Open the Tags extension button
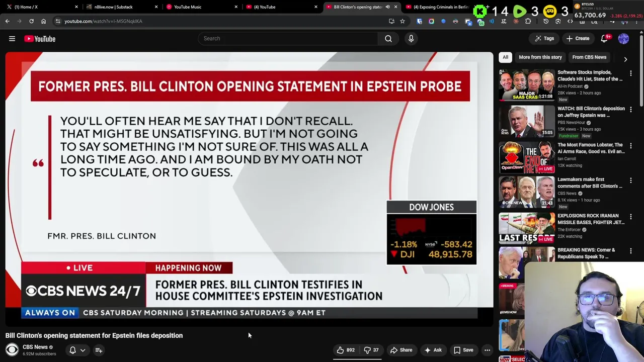The height and width of the screenshot is (362, 644). click(544, 38)
